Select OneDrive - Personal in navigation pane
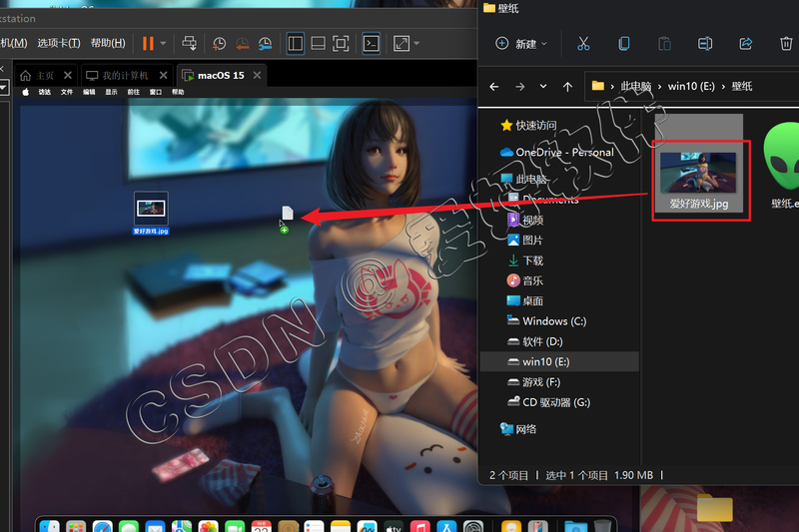799x532 pixels. pyautogui.click(x=557, y=153)
